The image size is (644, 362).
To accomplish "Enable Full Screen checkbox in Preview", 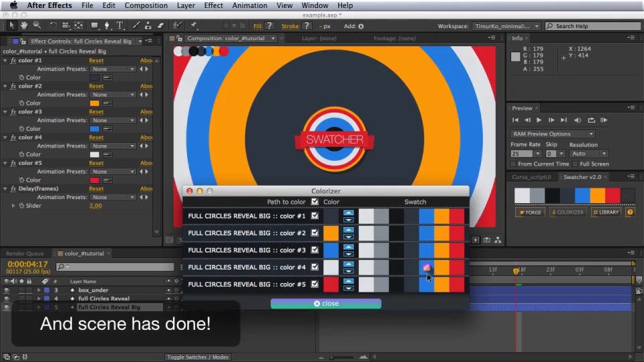I will point(575,164).
